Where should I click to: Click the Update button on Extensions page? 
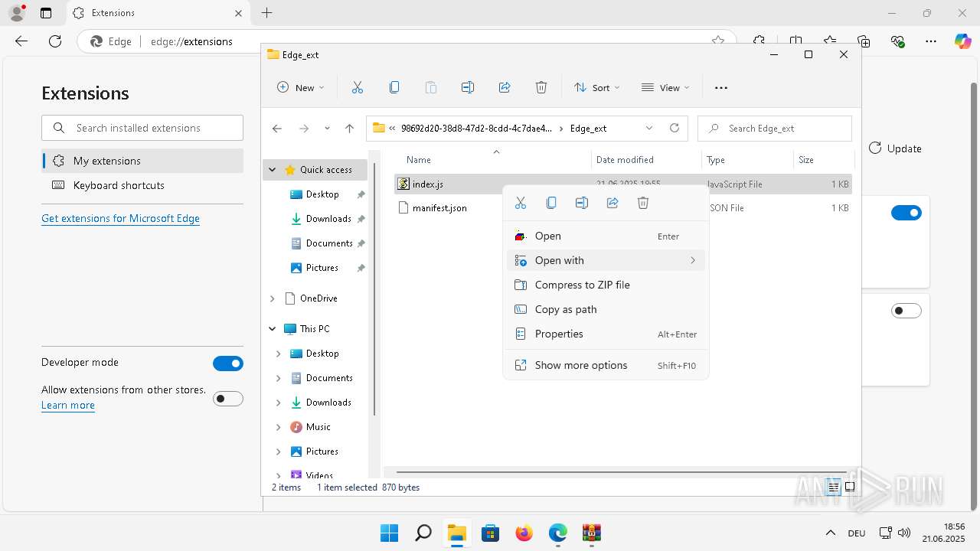pos(895,148)
